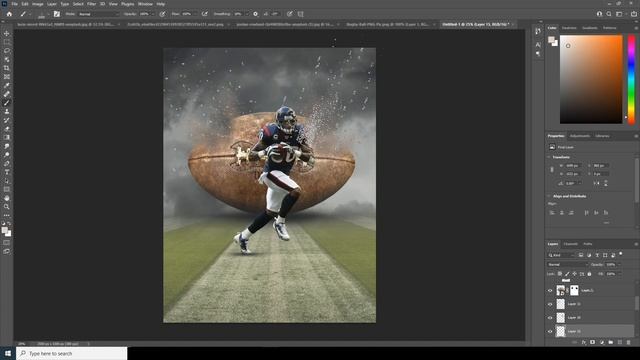This screenshot has width=640, height=360.
Task: Toggle layer filtering switch on or off
Action: point(621,254)
